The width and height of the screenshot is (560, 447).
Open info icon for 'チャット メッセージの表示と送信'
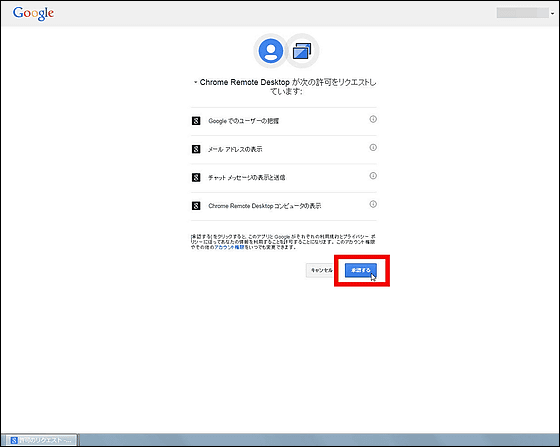pyautogui.click(x=373, y=176)
